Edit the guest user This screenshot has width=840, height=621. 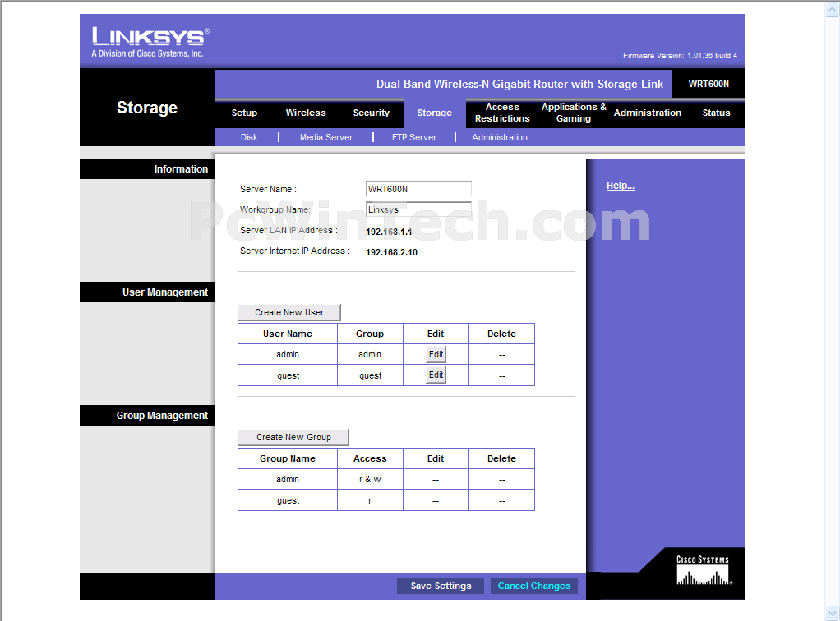[436, 375]
